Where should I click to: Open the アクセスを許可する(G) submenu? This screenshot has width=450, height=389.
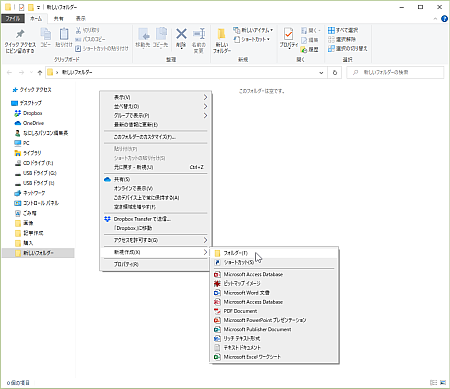point(156,240)
